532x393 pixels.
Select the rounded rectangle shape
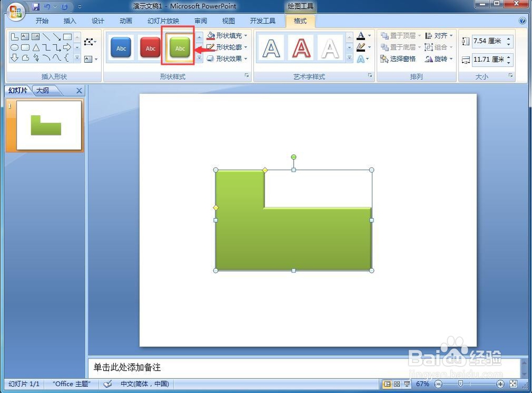[25, 47]
